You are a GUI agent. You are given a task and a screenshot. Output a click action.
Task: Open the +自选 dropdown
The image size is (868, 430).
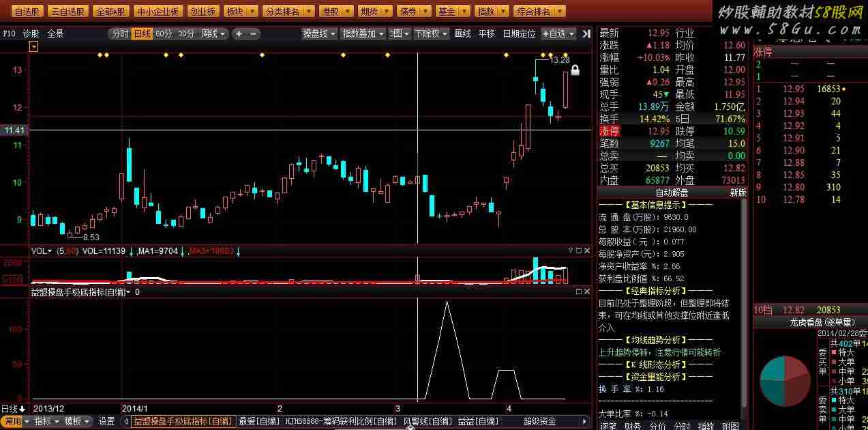point(558,33)
